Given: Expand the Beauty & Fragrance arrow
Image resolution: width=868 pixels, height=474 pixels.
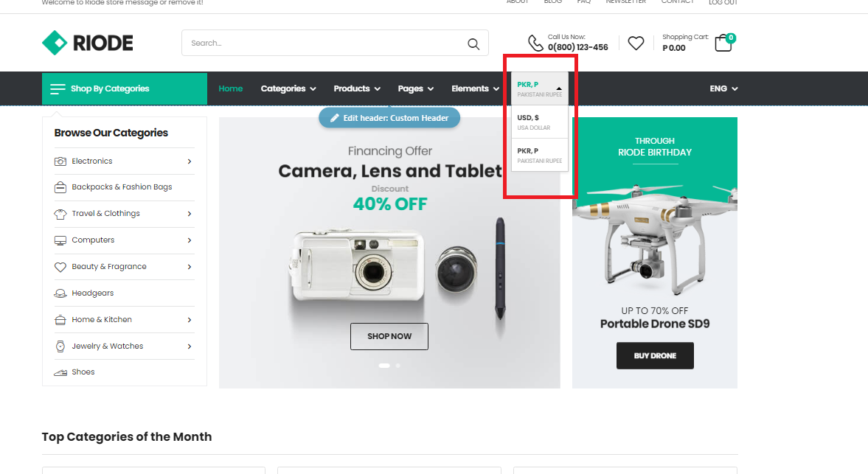Looking at the screenshot, I should click(190, 267).
